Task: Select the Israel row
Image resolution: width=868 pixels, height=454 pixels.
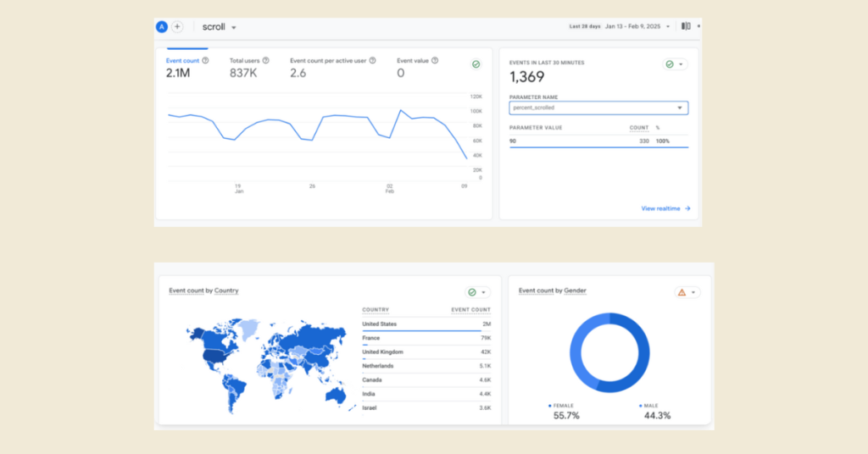Action: (x=426, y=408)
